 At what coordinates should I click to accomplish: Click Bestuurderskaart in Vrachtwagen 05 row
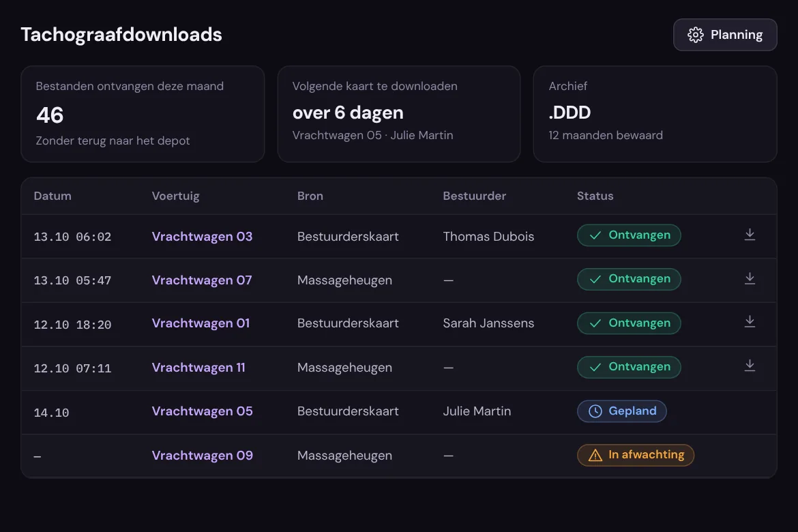pyautogui.click(x=348, y=411)
